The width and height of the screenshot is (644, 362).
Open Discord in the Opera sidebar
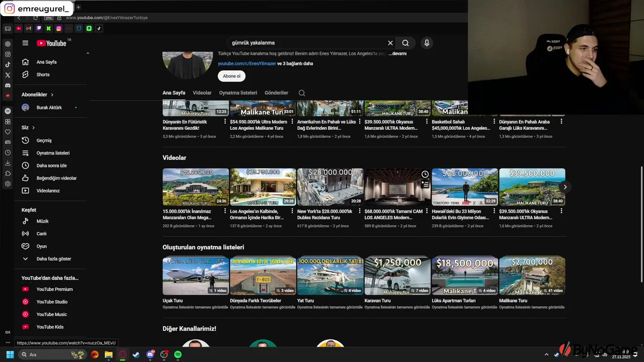[x=8, y=85]
